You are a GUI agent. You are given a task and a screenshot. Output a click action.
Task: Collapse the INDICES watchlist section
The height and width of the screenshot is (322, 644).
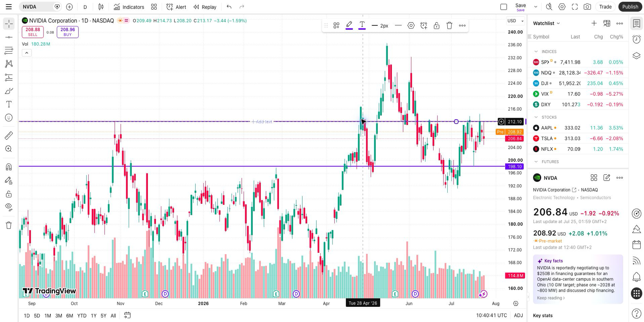[536, 51]
